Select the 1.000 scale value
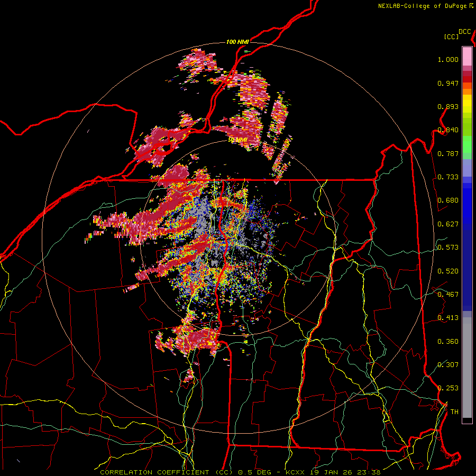This screenshot has height=476, width=476. point(448,59)
